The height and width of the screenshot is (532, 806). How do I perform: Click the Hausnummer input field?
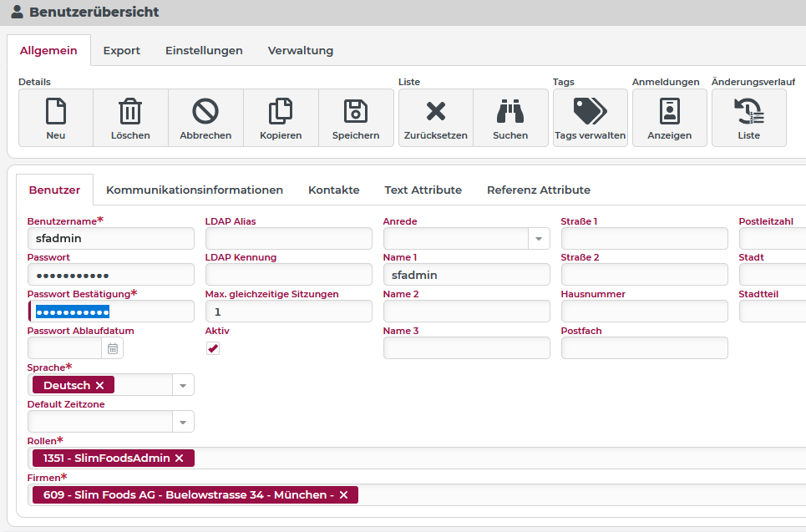[x=645, y=312]
